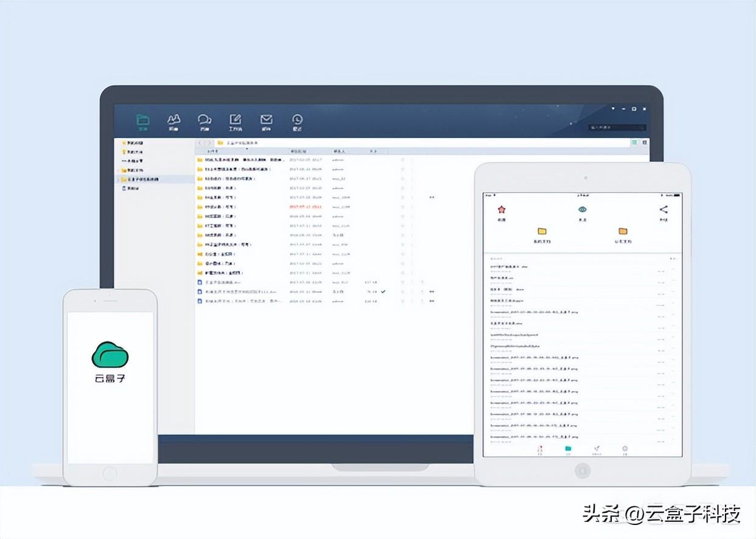Tap the tablet's round home button

point(583,470)
